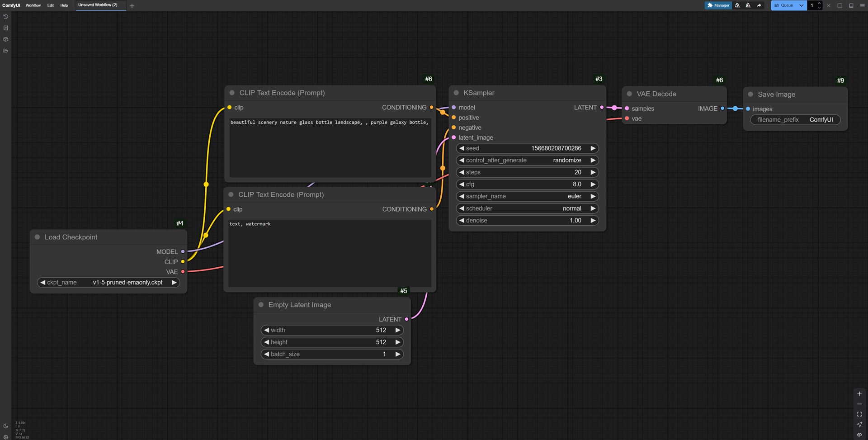Open sampler_name euler combo

[527, 196]
